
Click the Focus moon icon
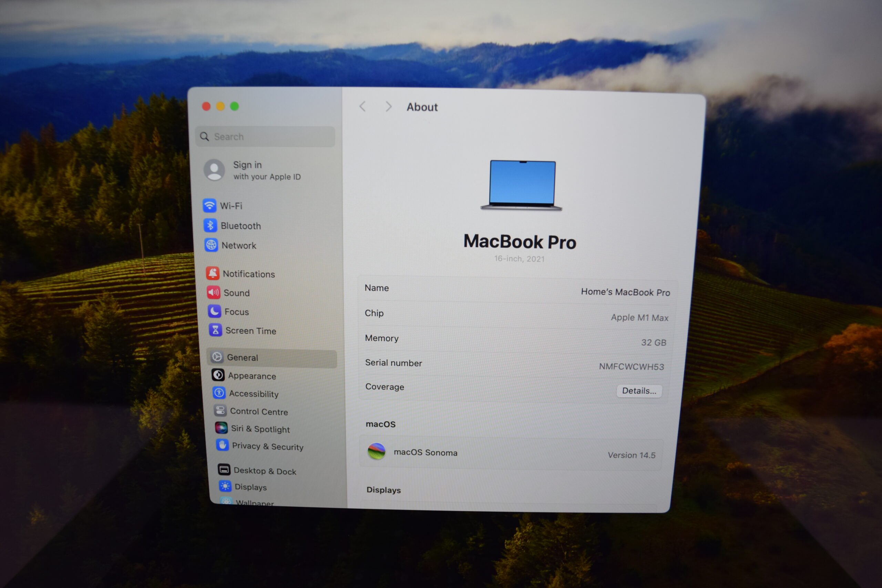coord(214,311)
